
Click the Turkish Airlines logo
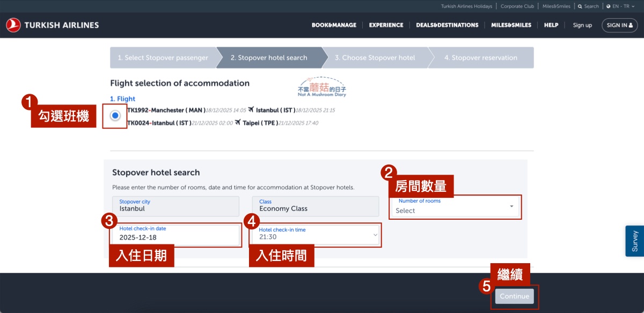click(x=52, y=25)
